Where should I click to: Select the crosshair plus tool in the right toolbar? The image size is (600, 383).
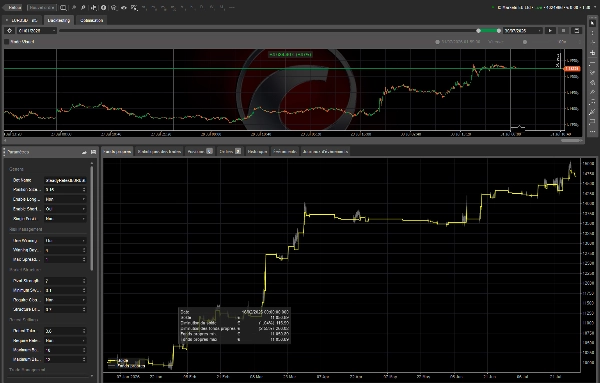coord(592,53)
